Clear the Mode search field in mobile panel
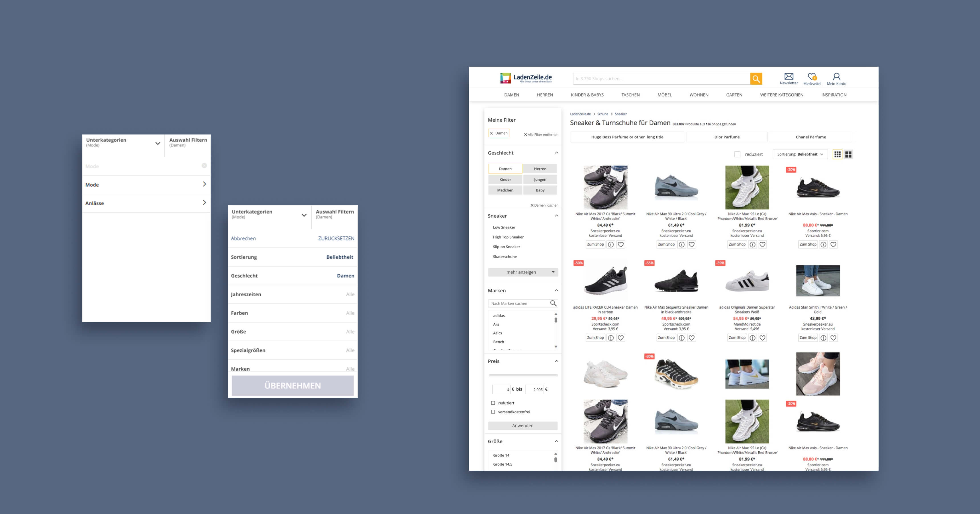Screen dimensions: 980x514 point(204,166)
